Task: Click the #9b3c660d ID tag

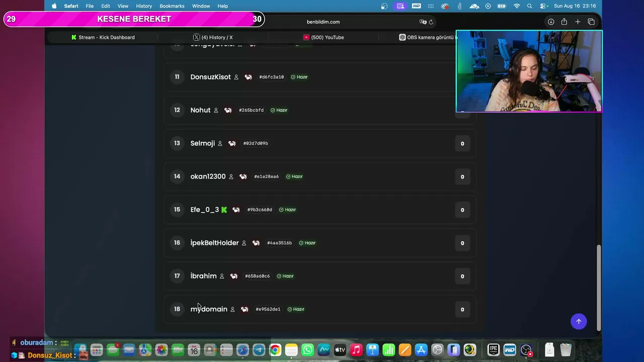Action: (260, 210)
